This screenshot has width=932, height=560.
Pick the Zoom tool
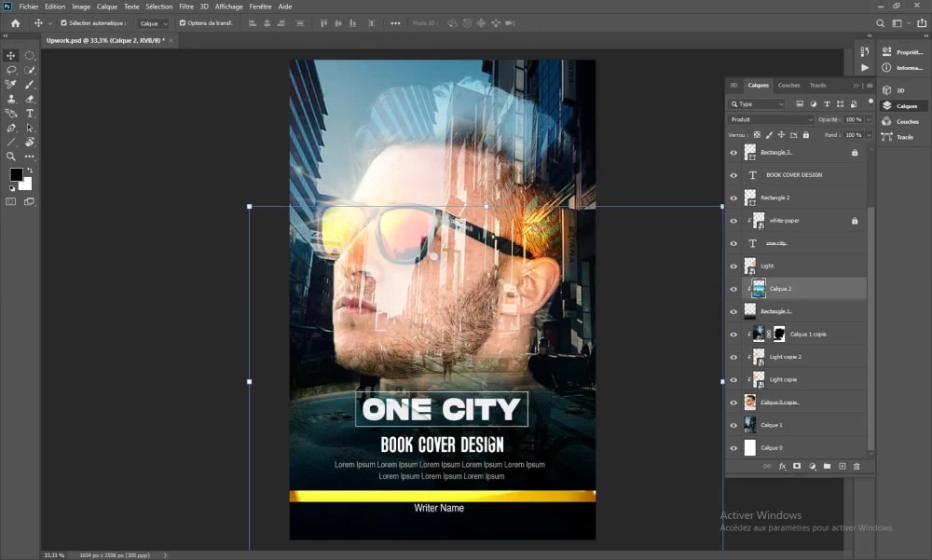pyautogui.click(x=11, y=156)
